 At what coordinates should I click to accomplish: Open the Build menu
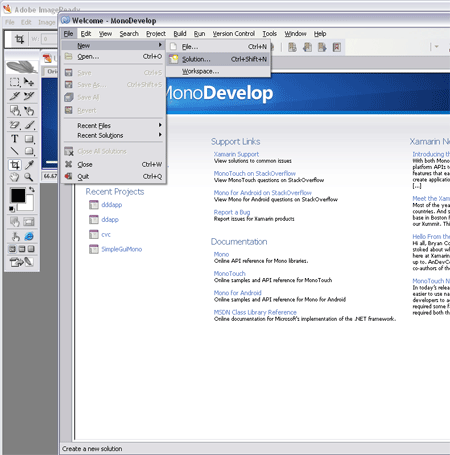(x=180, y=34)
